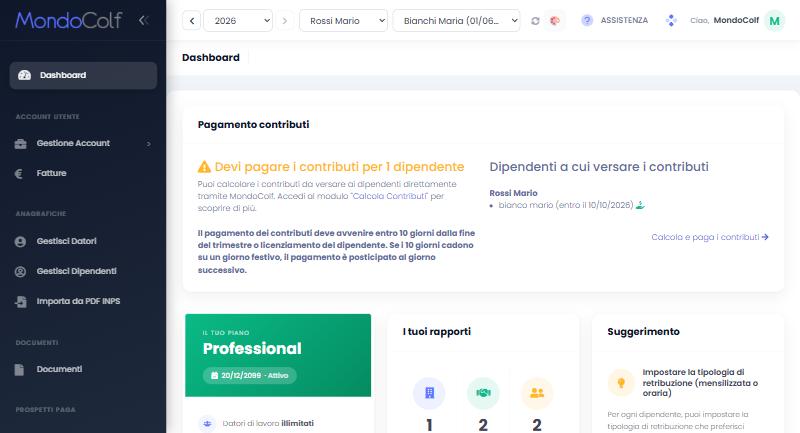Click the Datori di lavoro illimitati feature
This screenshot has width=800, height=433.
pyautogui.click(x=268, y=423)
